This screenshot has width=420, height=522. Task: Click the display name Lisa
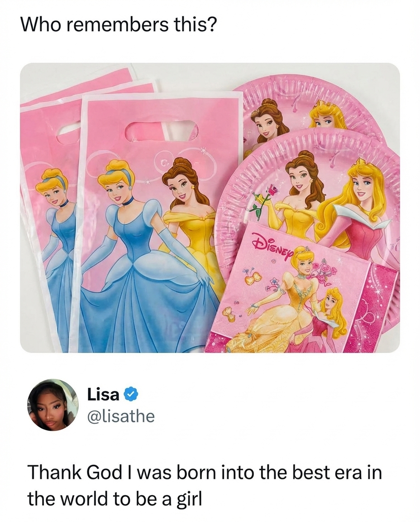click(x=103, y=395)
